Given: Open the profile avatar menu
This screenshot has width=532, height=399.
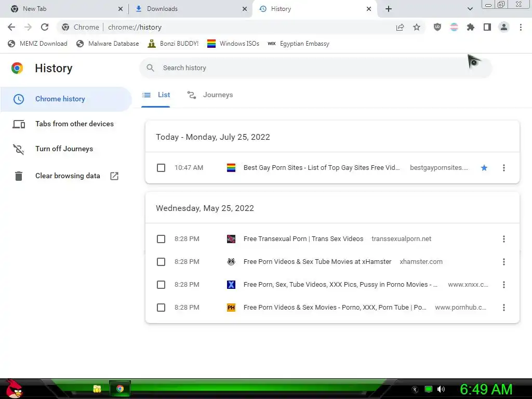Looking at the screenshot, I should pyautogui.click(x=504, y=27).
